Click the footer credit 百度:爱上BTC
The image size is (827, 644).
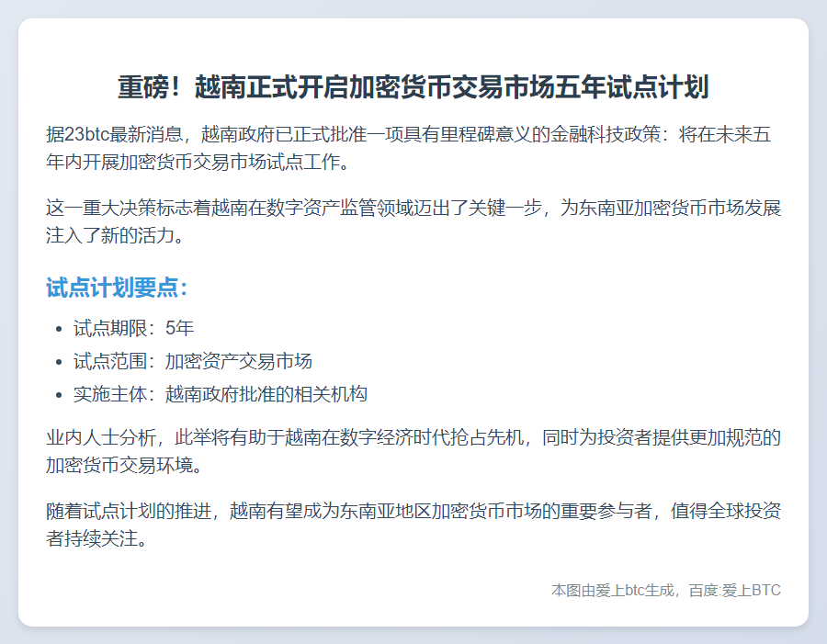(737, 590)
